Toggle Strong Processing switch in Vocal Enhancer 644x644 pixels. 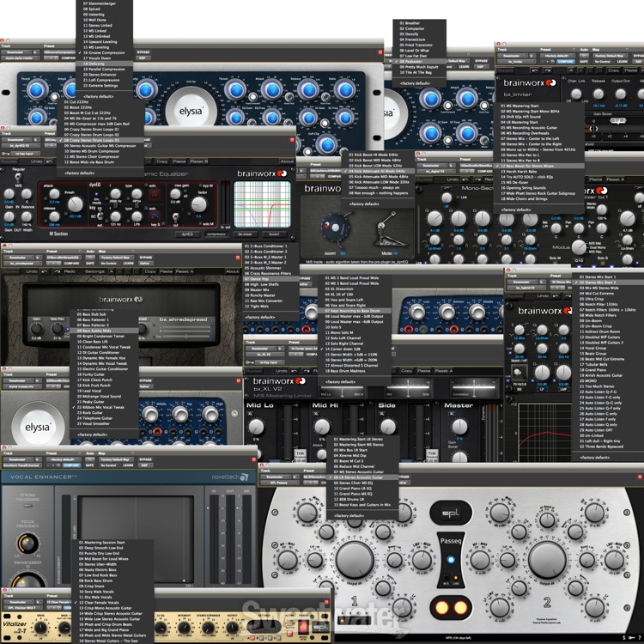[x=28, y=506]
